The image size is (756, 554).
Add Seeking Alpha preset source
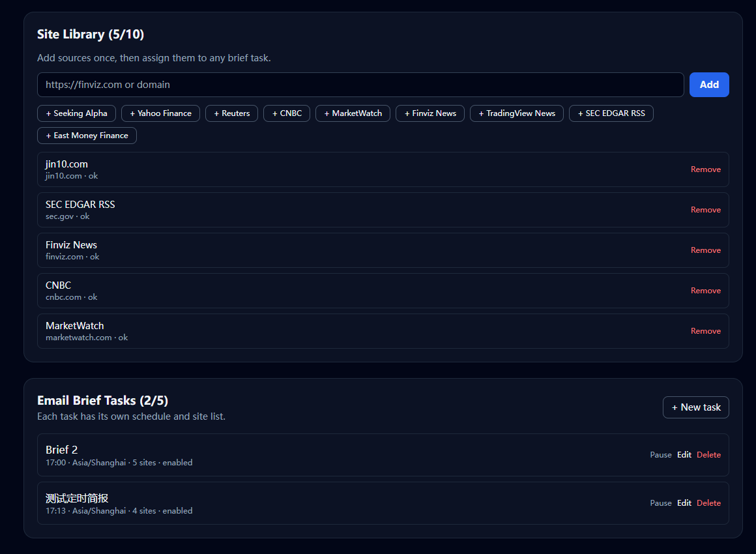click(77, 113)
